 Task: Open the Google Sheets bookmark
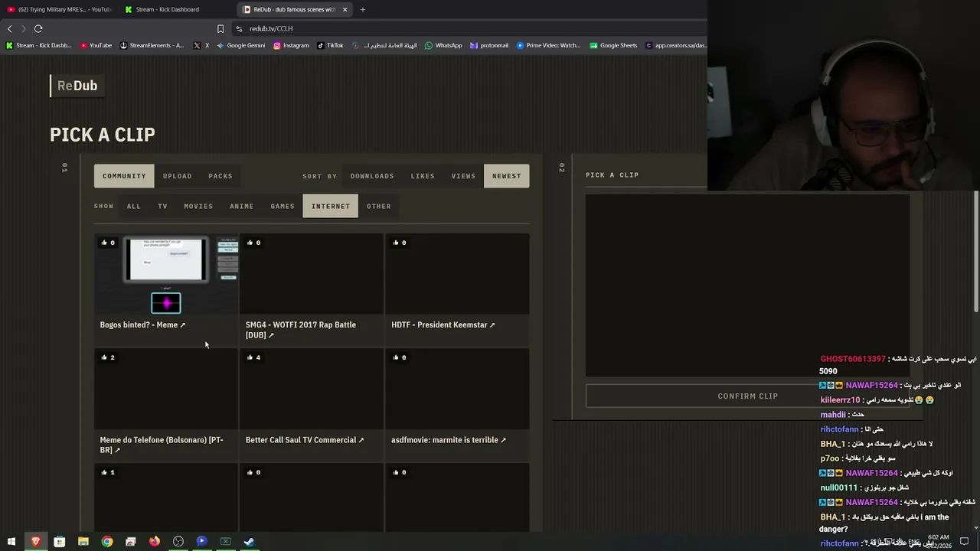pos(613,45)
